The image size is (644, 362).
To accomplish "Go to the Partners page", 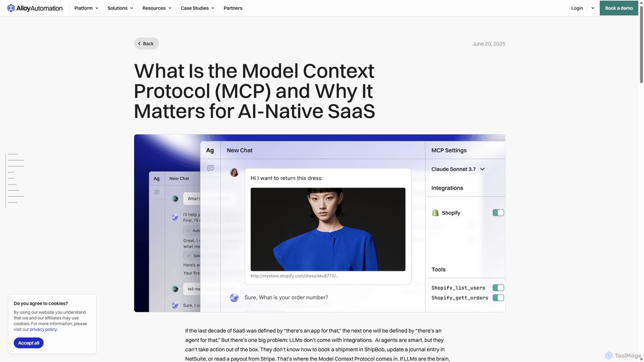I will (x=233, y=8).
